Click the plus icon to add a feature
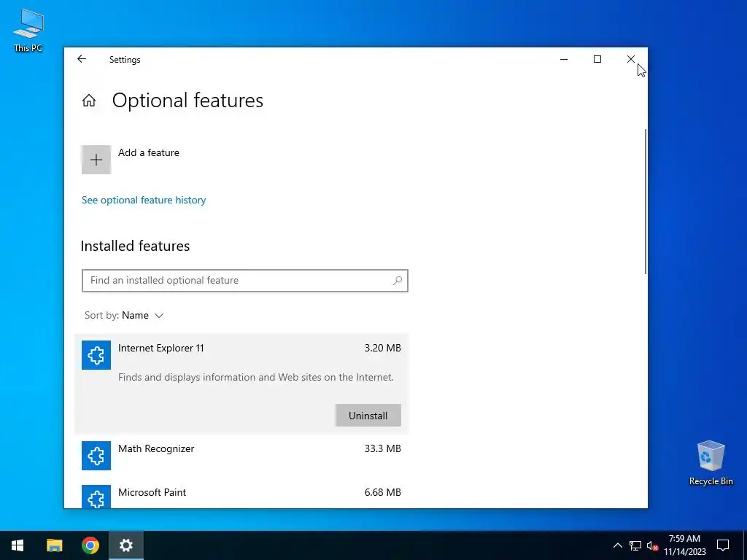Viewport: 747px width, 560px height. [x=96, y=160]
